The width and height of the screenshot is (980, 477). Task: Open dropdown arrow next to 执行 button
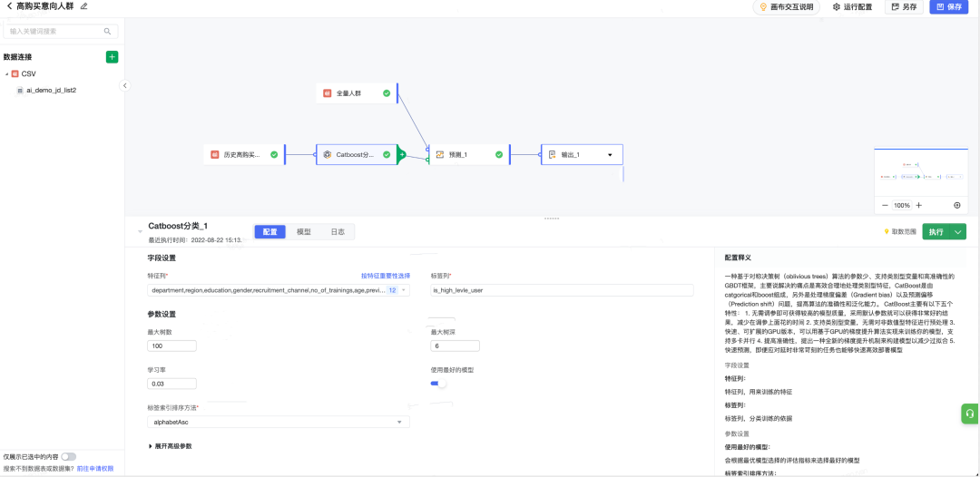click(x=958, y=231)
